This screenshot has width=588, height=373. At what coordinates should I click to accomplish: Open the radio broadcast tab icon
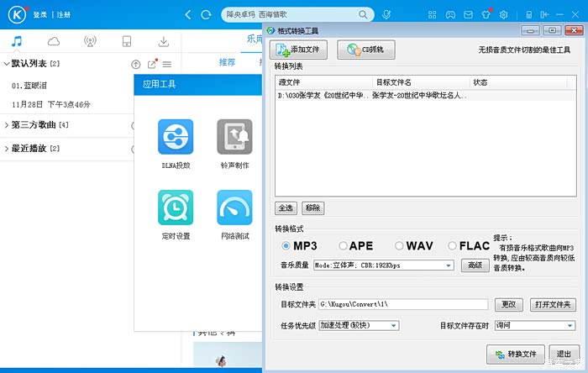coord(90,41)
